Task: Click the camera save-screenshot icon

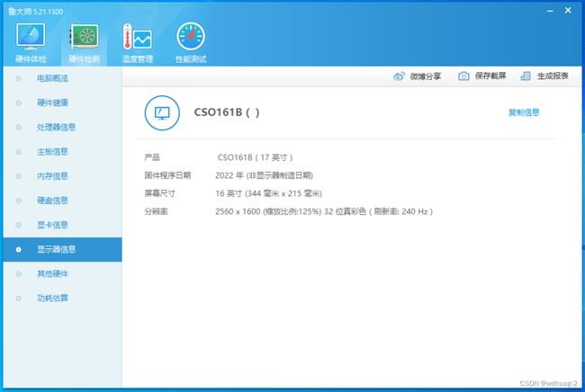Action: (x=463, y=76)
